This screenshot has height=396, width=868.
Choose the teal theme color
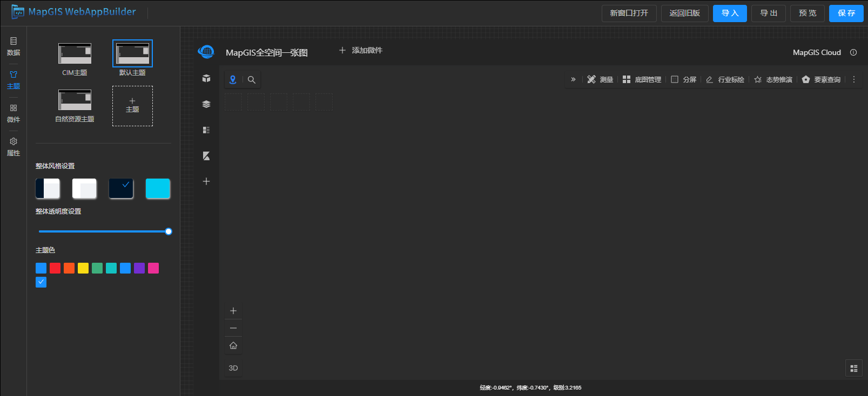[x=111, y=268]
